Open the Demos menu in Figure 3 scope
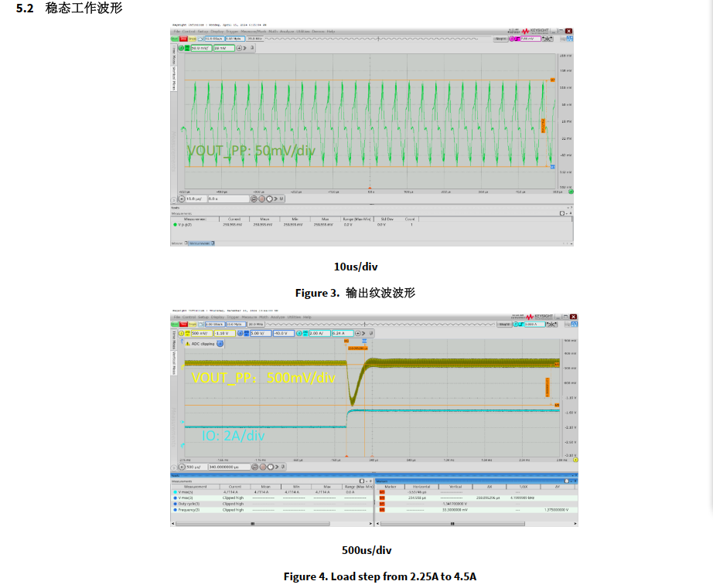 point(319,32)
